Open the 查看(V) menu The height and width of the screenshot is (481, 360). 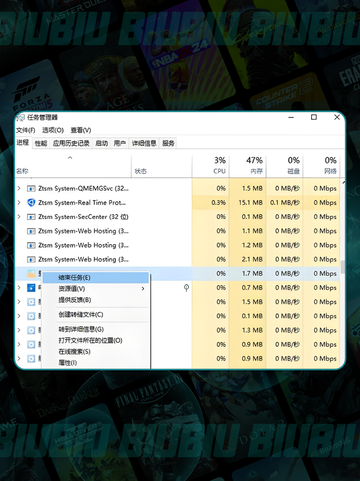coord(81,130)
